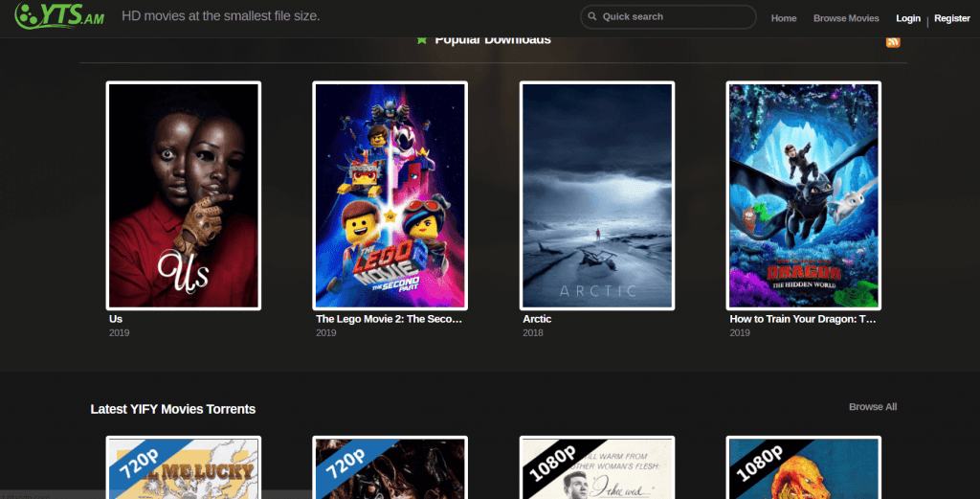
Task: Click 'How to Train Your Dragon' title link
Action: click(x=803, y=319)
